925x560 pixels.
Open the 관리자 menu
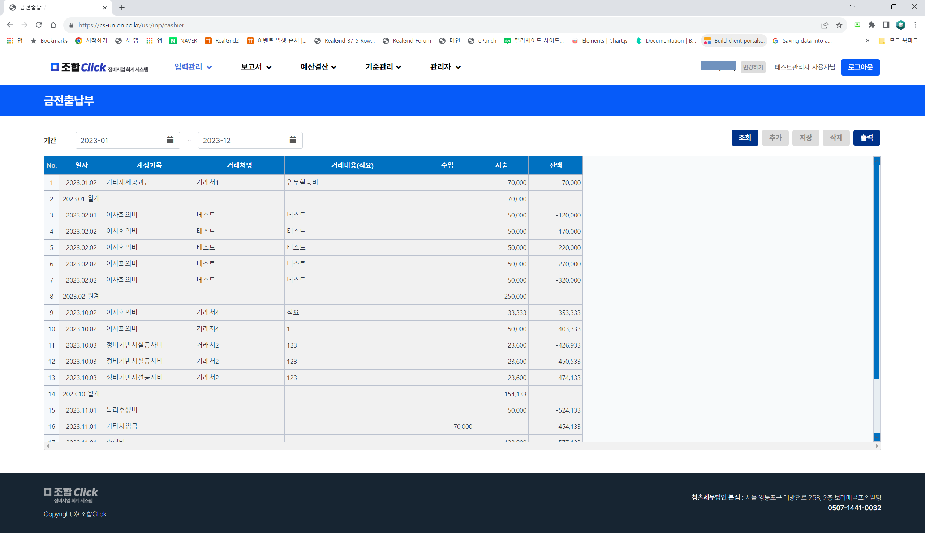coord(445,67)
